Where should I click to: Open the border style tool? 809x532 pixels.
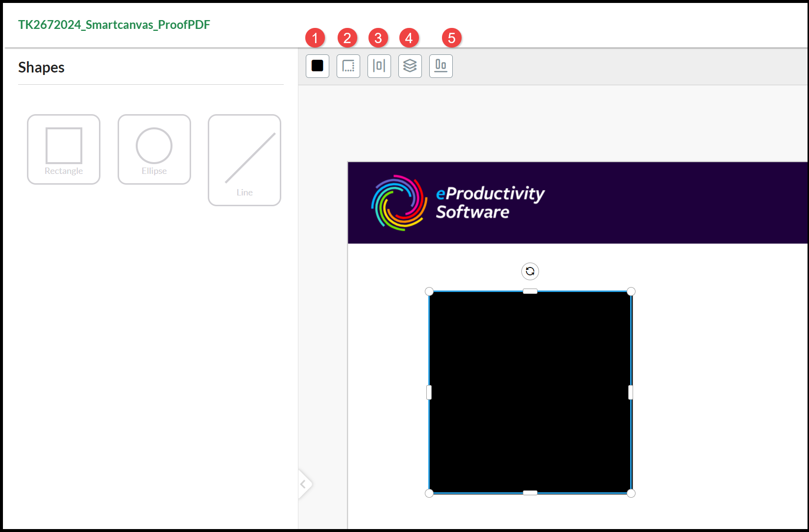348,66
